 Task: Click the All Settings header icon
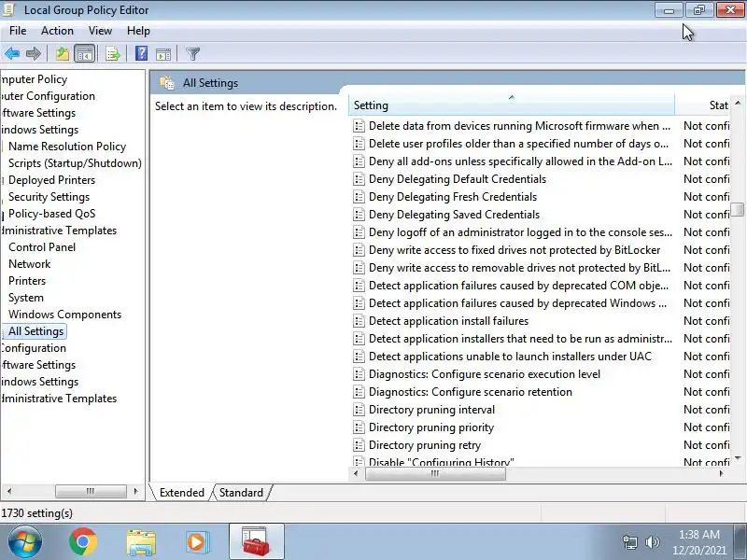(x=167, y=82)
